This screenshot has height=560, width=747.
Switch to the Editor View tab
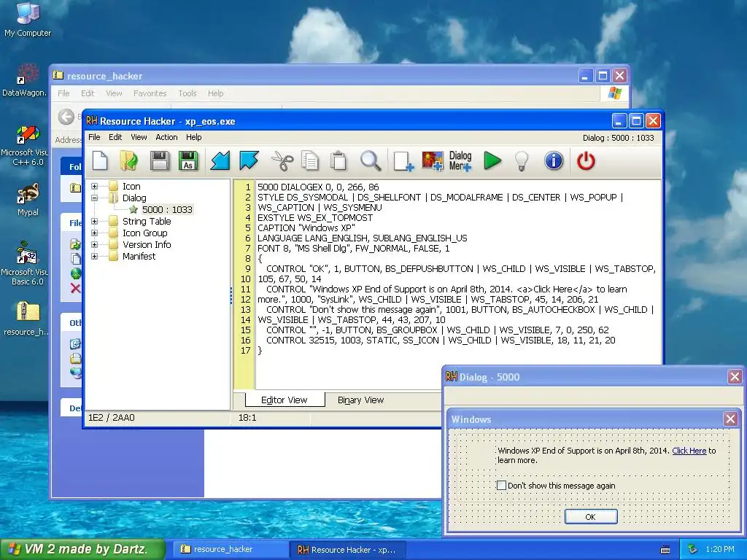pos(285,400)
